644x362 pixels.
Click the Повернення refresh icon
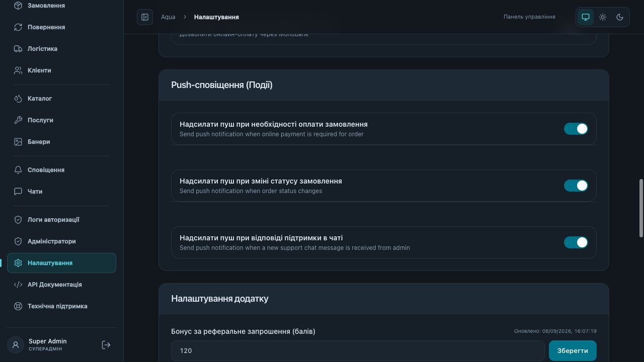(18, 27)
